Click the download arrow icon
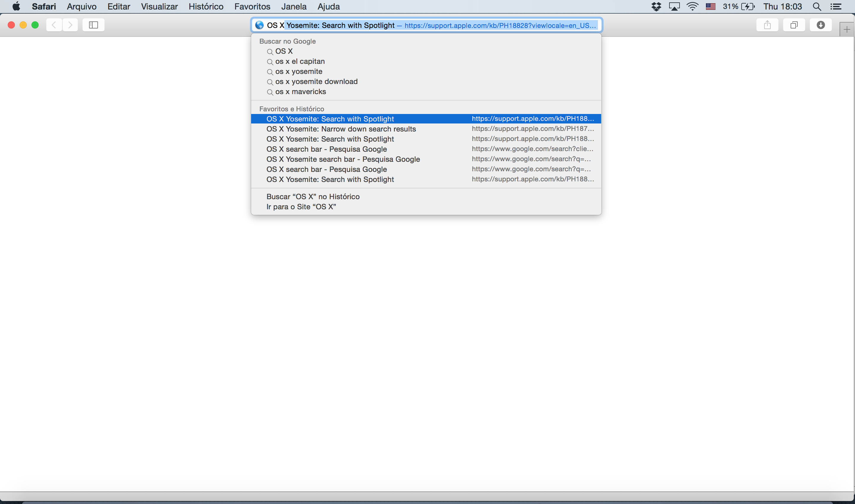The image size is (855, 504). (821, 25)
